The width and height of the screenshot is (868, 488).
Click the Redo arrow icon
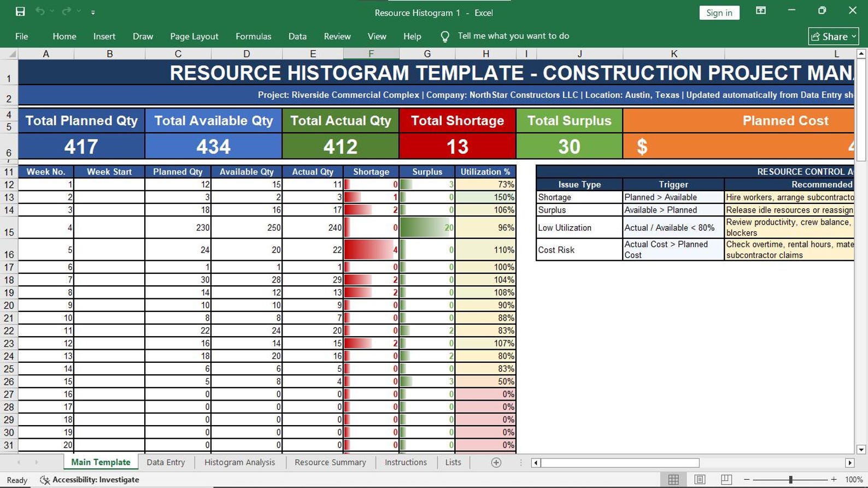coord(66,11)
